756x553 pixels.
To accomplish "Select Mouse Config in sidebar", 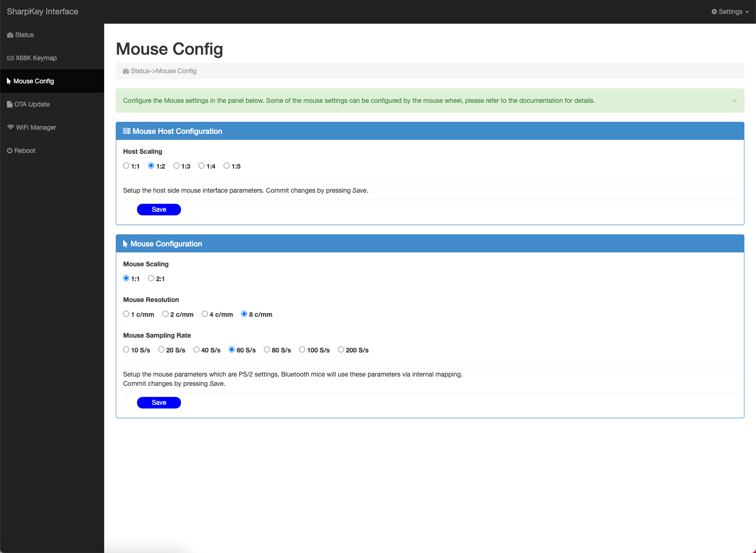I will 52,81.
